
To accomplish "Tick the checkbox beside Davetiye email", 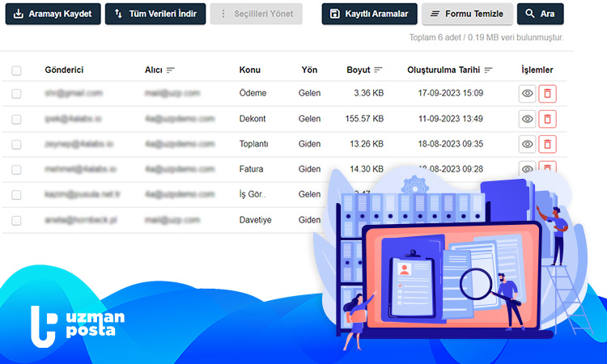I will point(16,220).
